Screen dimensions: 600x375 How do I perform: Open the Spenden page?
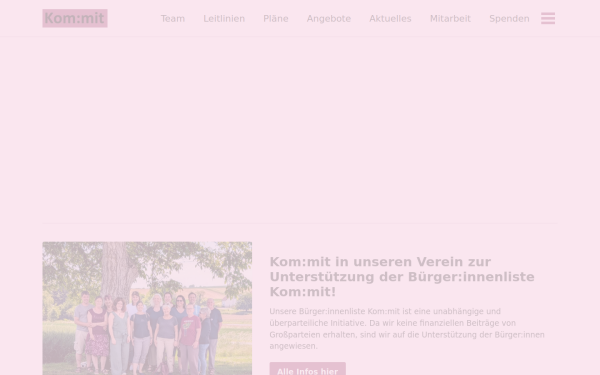point(509,19)
